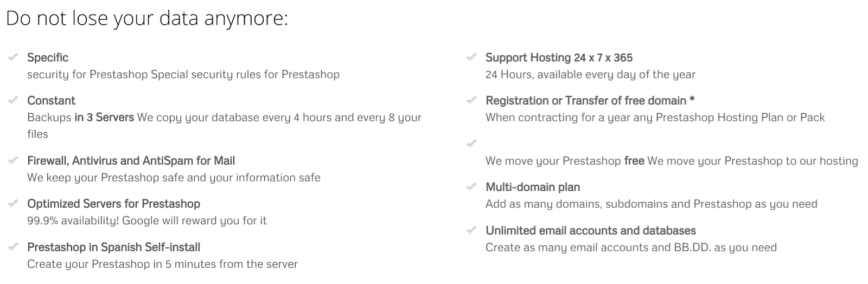Click checkmark beside Unlimited email accounts and databases
The height and width of the screenshot is (284, 868).
point(471,230)
